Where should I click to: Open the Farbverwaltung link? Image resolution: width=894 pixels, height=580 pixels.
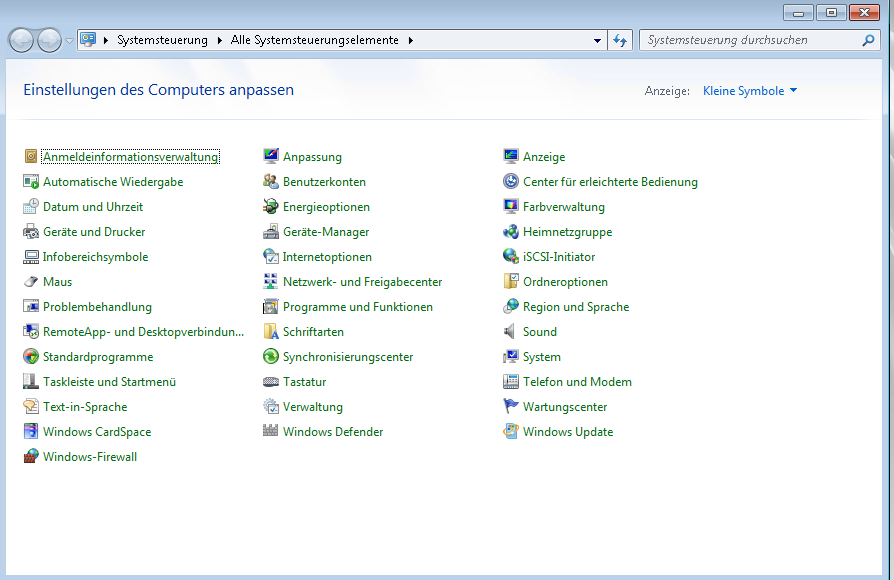564,207
